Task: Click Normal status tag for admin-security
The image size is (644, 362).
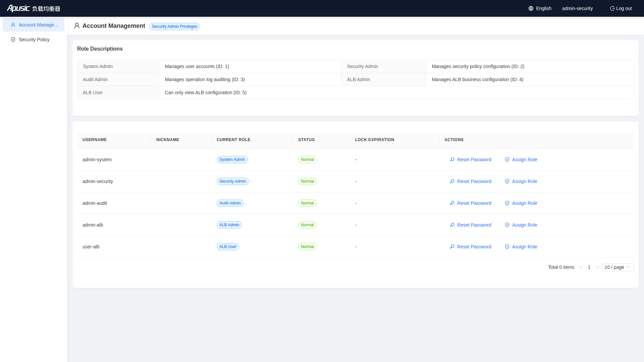Action: click(x=307, y=181)
